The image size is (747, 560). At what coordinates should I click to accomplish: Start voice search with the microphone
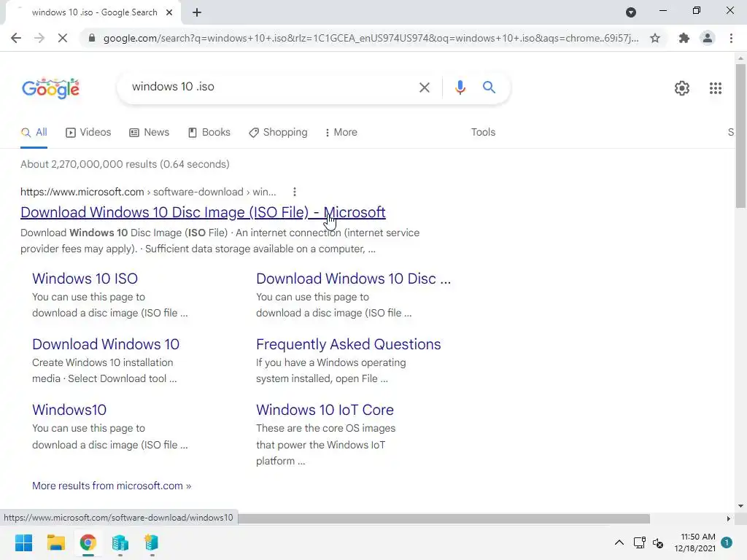point(460,87)
